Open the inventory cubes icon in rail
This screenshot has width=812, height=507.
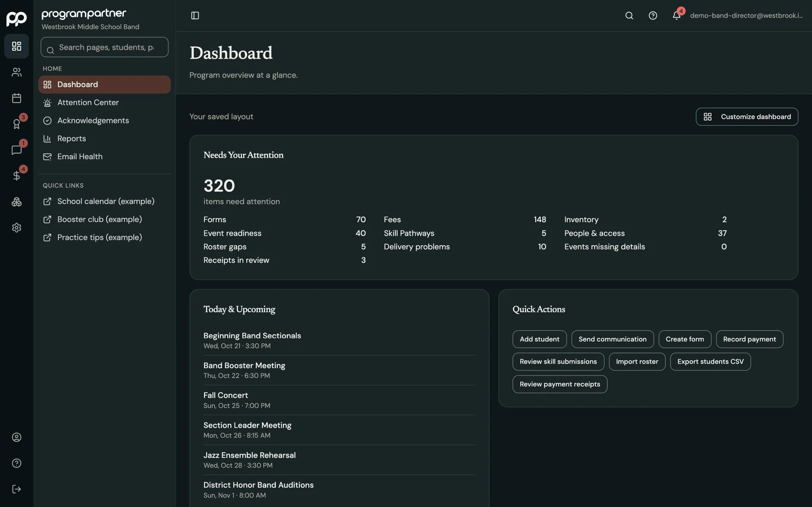tap(16, 202)
